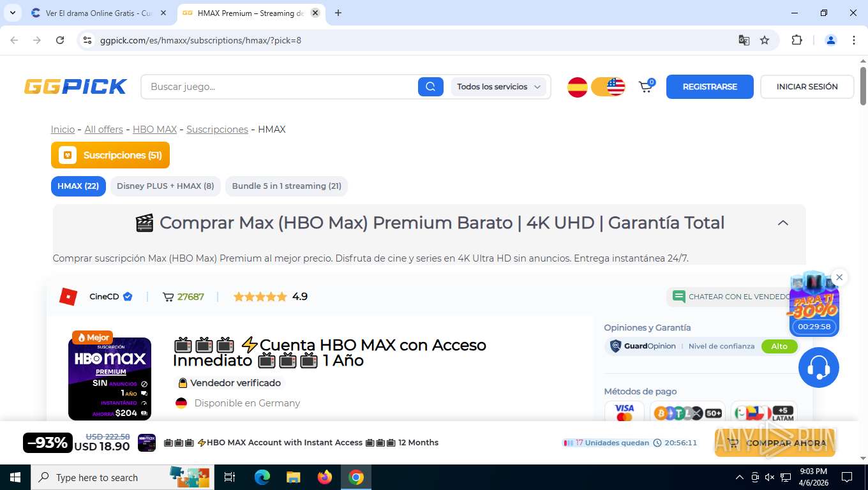The width and height of the screenshot is (868, 490).
Task: Click the Alto trust level badge
Action: (779, 346)
